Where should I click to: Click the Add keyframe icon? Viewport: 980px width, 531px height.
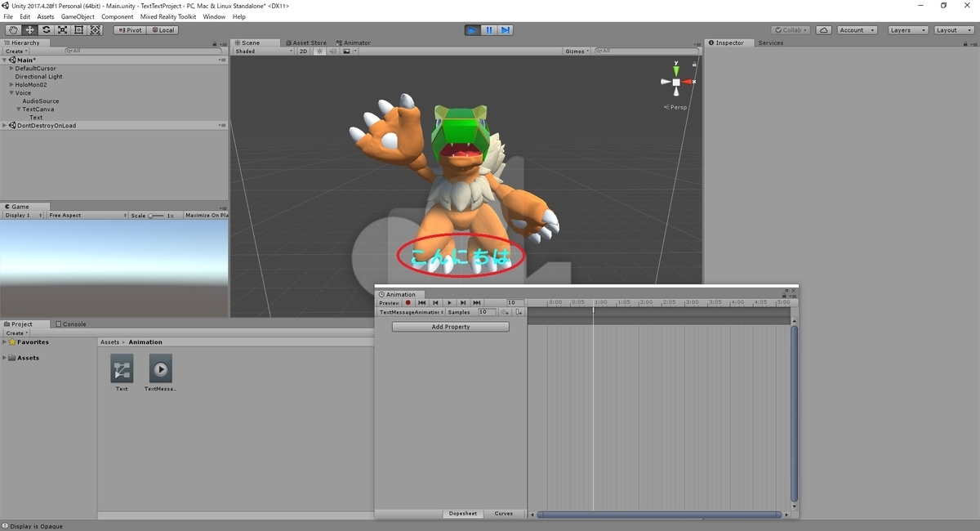point(505,312)
